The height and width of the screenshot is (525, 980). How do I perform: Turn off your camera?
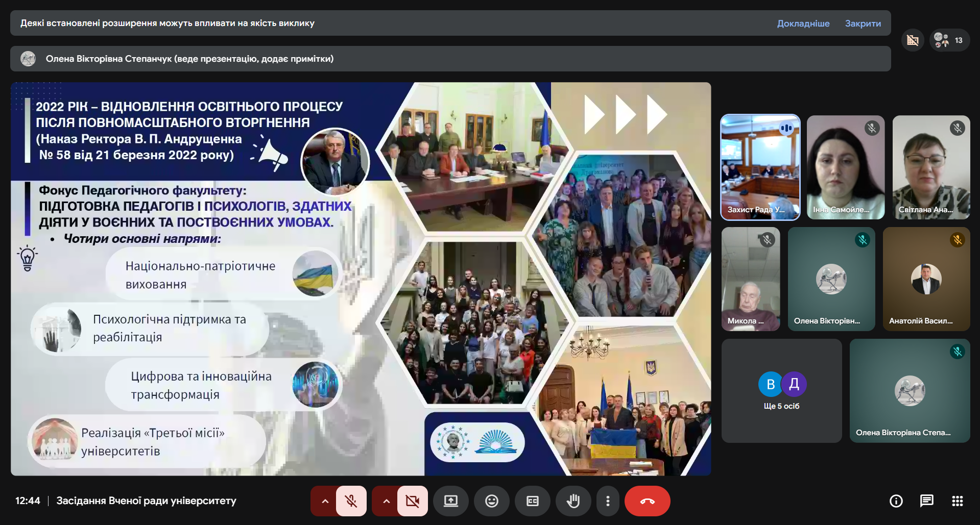[x=412, y=501]
